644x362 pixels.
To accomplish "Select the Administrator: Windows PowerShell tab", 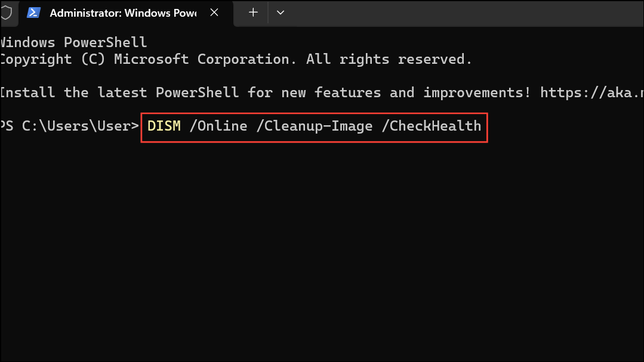I will click(126, 13).
